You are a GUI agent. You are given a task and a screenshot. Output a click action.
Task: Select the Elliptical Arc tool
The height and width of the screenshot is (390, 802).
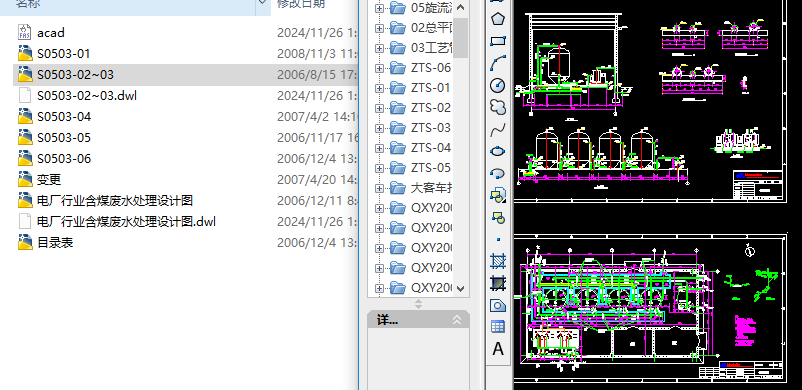(498, 174)
